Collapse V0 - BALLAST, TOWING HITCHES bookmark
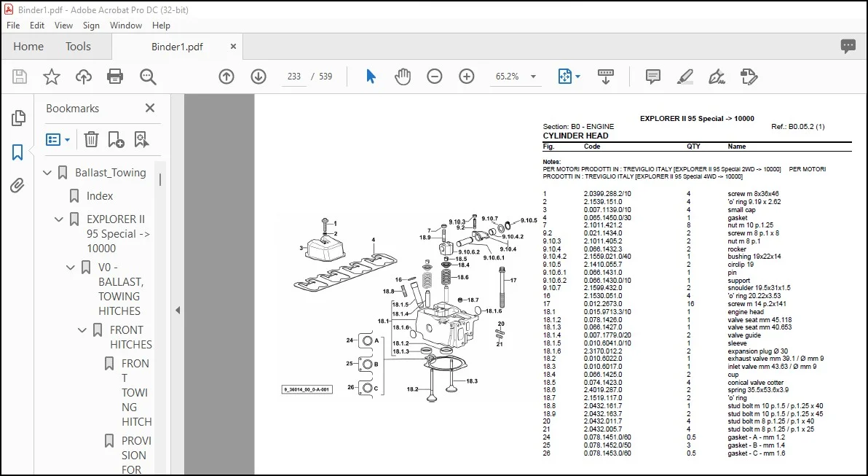The image size is (868, 476). pos(71,268)
